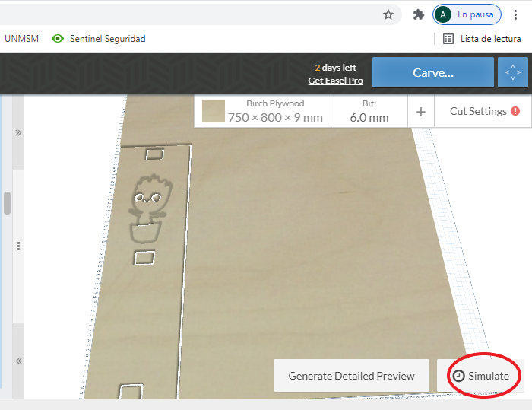Click the 2 days left text
Image resolution: width=532 pixels, height=410 pixels.
pos(336,68)
